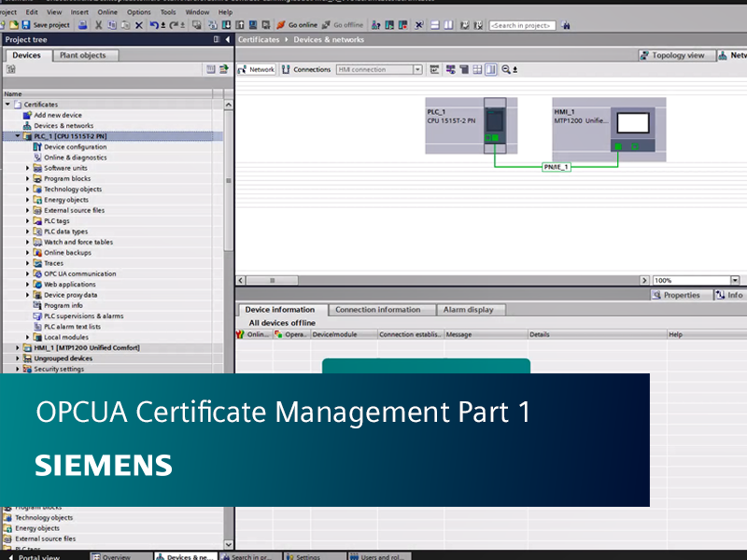Enable the Network mode button
Viewport: 747px width, 560px height.
(x=257, y=69)
